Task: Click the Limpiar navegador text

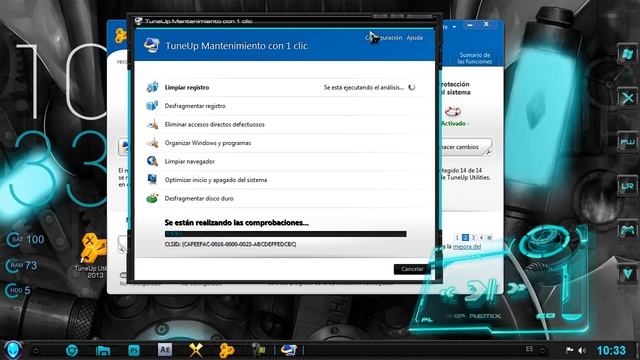Action: pos(189,161)
